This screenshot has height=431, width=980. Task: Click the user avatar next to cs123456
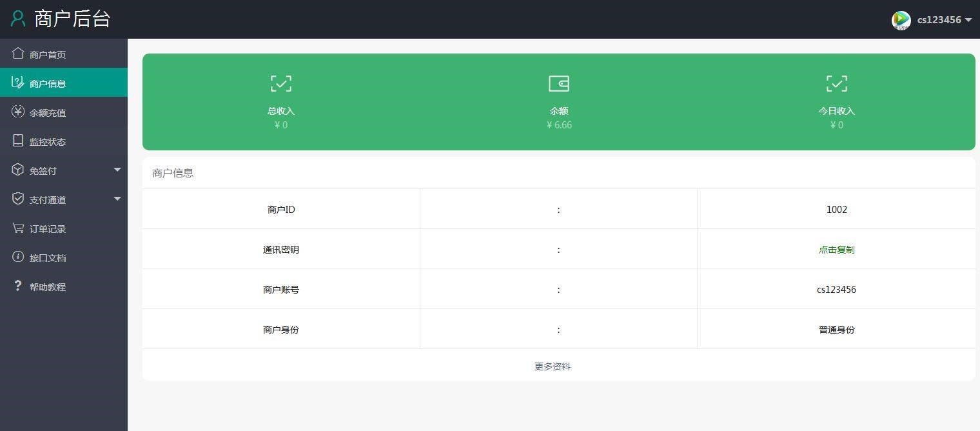point(901,20)
